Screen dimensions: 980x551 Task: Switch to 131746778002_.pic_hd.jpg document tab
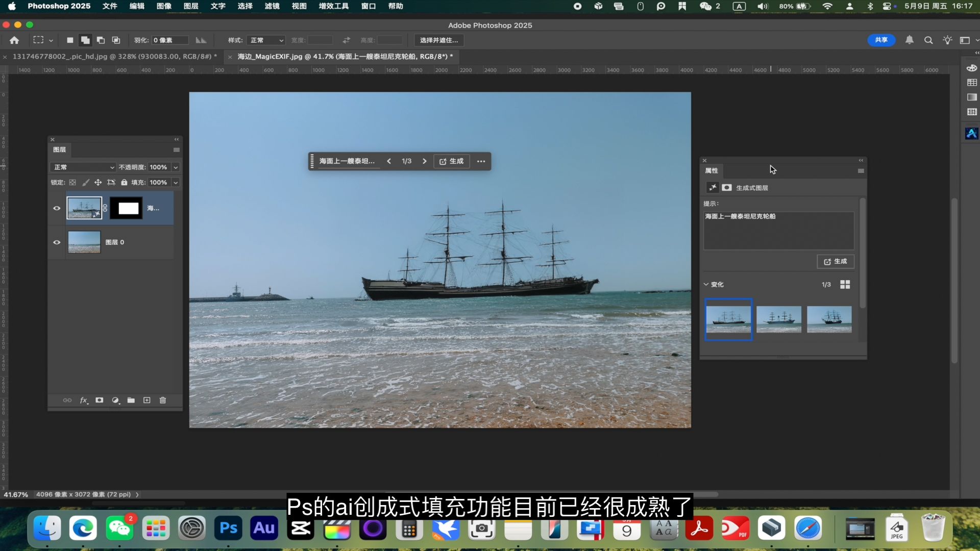point(115,57)
